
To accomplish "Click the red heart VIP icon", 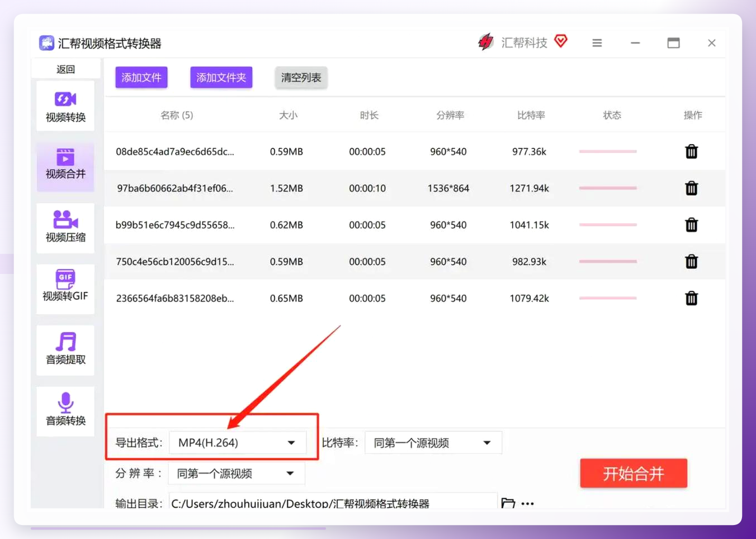I will pyautogui.click(x=561, y=41).
